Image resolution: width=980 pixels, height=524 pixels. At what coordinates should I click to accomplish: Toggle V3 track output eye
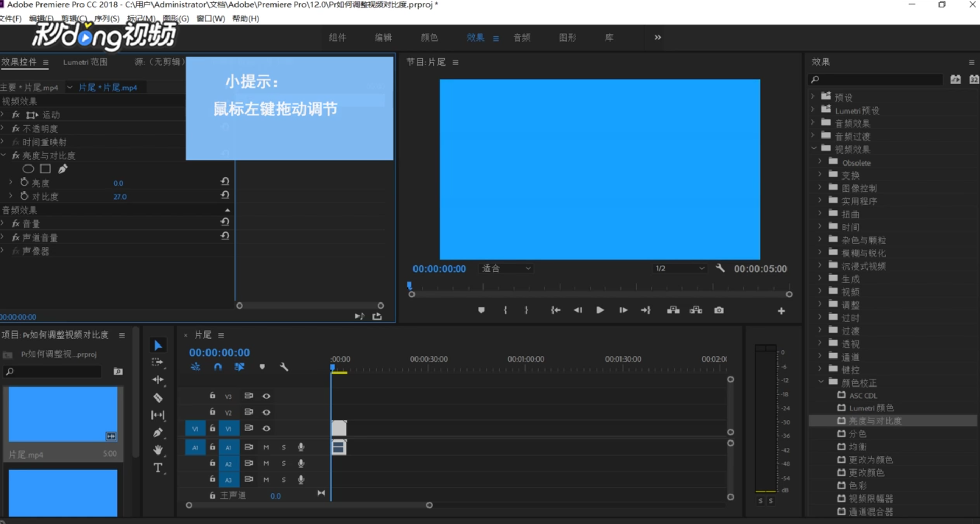(x=266, y=396)
